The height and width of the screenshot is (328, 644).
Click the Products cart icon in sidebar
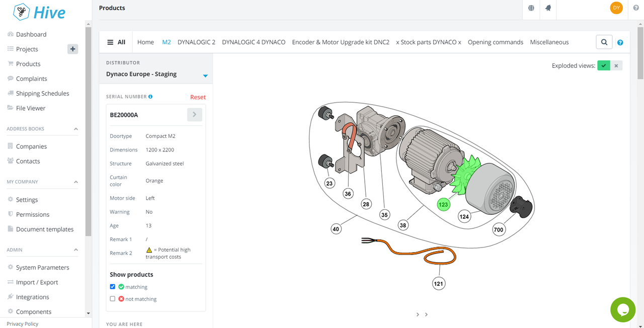pyautogui.click(x=11, y=64)
